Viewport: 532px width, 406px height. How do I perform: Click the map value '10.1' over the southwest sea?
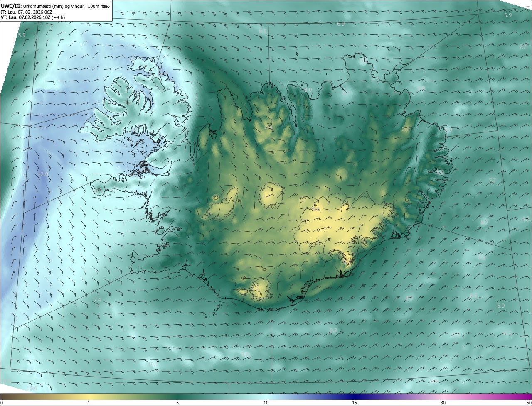point(153,364)
